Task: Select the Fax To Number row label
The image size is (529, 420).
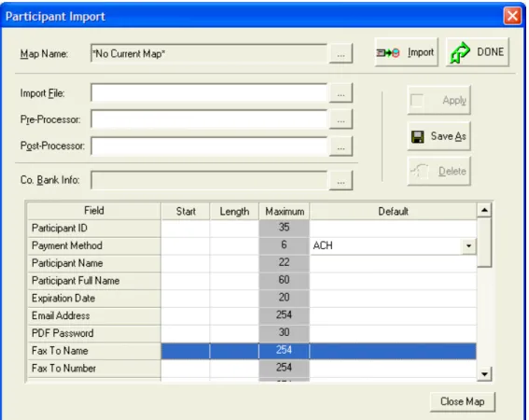Action: coord(94,369)
